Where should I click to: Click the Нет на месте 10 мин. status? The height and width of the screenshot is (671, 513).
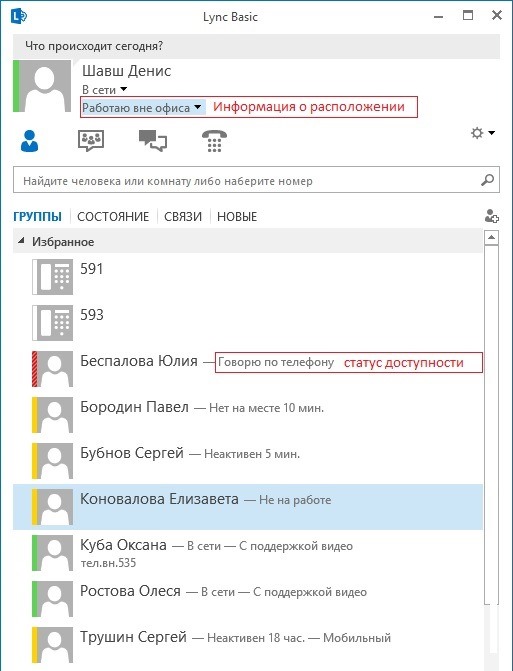coord(266,408)
